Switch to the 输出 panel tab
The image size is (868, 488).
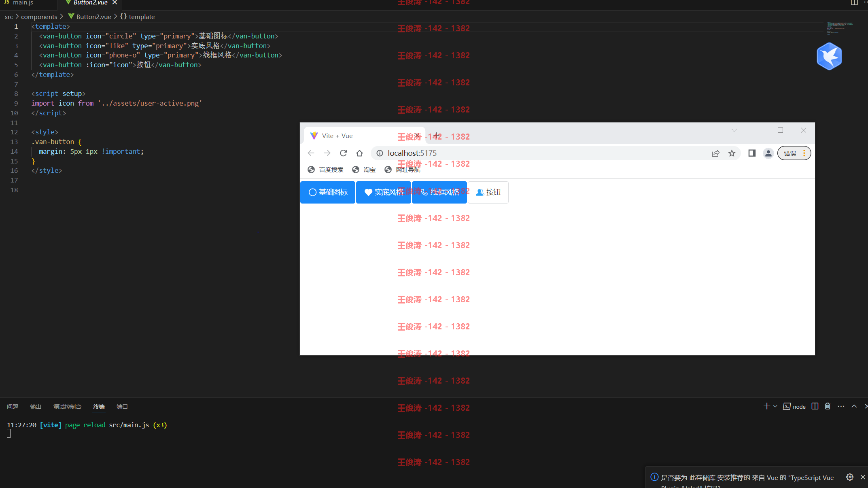point(36,407)
